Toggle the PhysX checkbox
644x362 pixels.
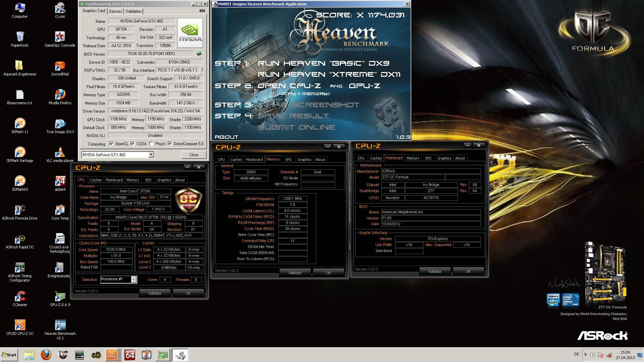[x=151, y=144]
